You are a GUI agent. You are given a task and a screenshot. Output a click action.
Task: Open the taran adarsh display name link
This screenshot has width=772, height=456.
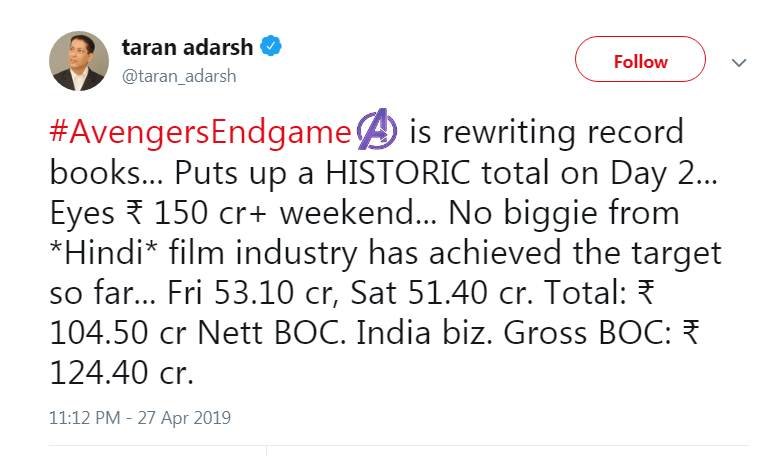pyautogui.click(x=186, y=47)
